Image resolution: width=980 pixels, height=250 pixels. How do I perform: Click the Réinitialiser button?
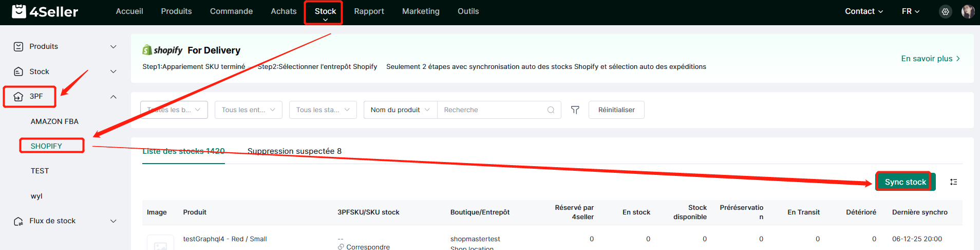616,110
